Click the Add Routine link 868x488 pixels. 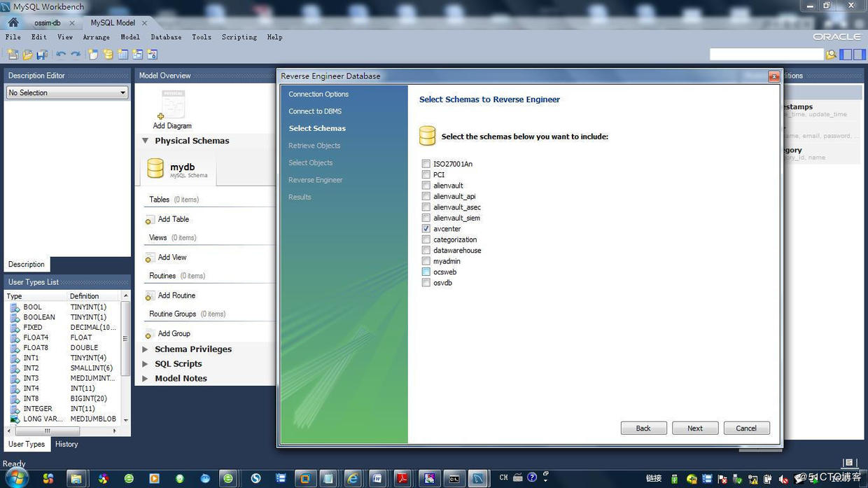(x=176, y=295)
